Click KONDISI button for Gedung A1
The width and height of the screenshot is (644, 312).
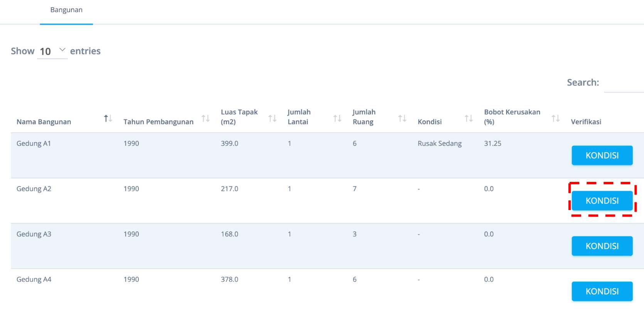[x=602, y=155]
